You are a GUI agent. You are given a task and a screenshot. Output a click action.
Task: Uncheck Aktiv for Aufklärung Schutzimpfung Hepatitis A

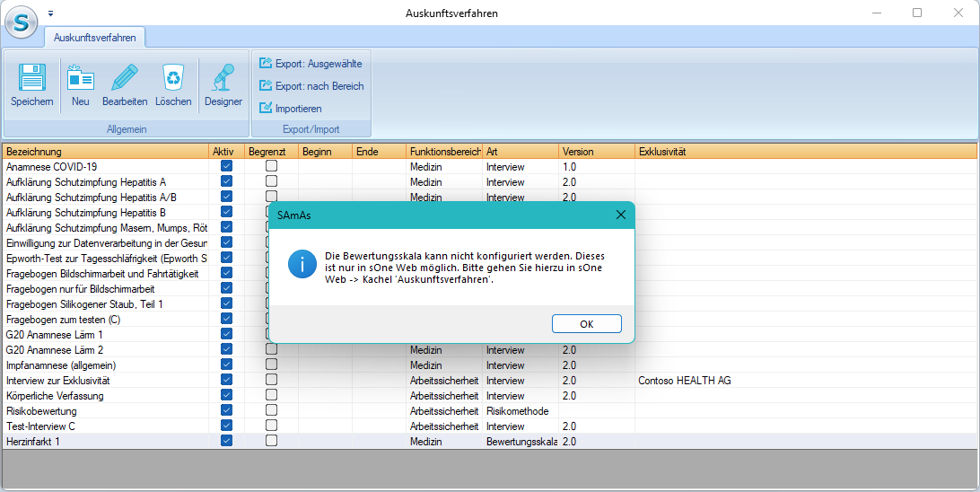tap(226, 181)
